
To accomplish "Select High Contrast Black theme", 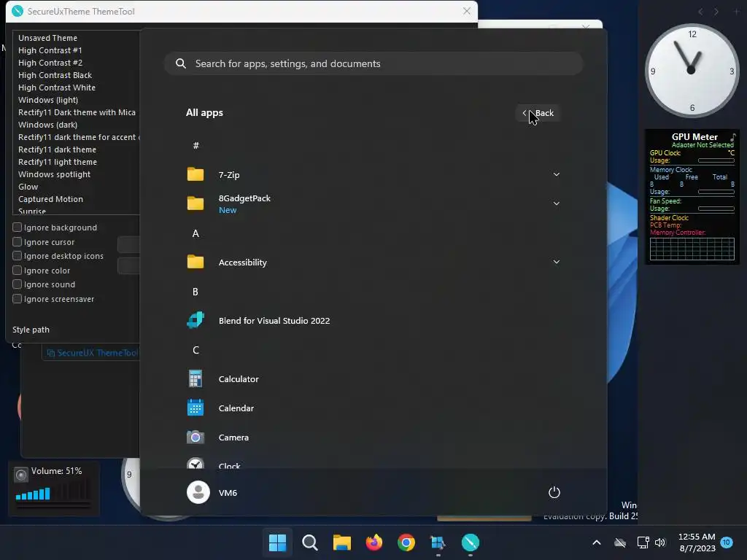I will pyautogui.click(x=55, y=75).
